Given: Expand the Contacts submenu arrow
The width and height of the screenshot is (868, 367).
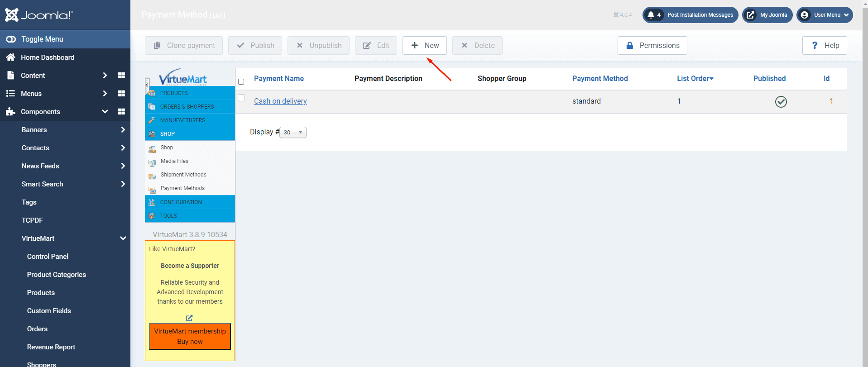Looking at the screenshot, I should click(x=123, y=148).
